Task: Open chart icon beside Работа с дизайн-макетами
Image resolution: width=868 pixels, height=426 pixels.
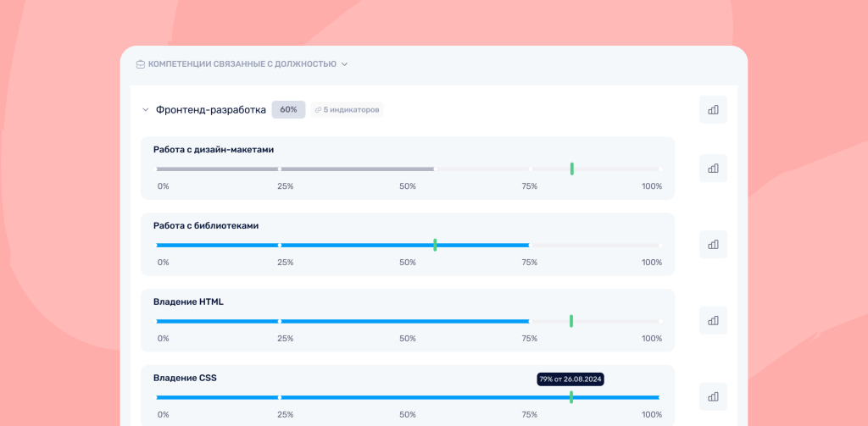Action: 713,169
